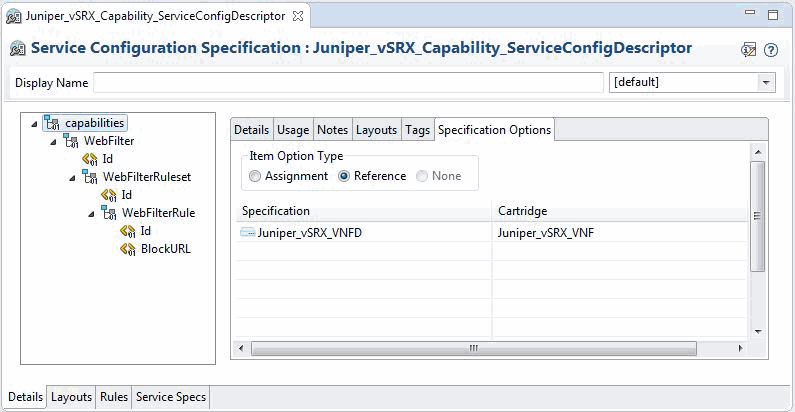This screenshot has height=412, width=795.
Task: Click the Id element icon under WebFilterRuleset
Action: [109, 195]
